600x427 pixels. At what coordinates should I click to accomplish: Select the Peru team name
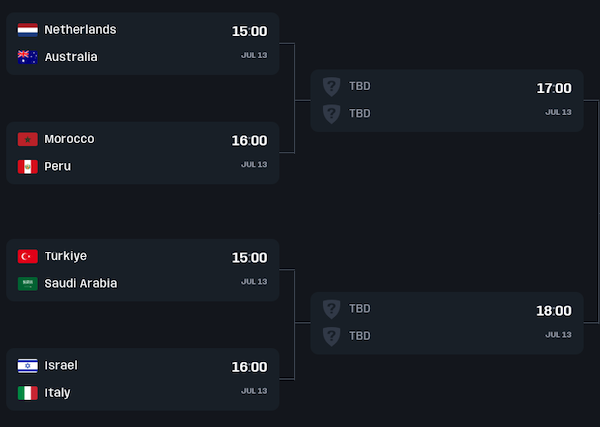57,166
